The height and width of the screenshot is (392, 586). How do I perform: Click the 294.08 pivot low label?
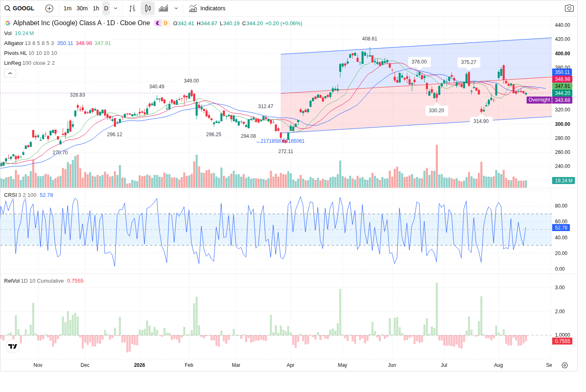(x=248, y=136)
